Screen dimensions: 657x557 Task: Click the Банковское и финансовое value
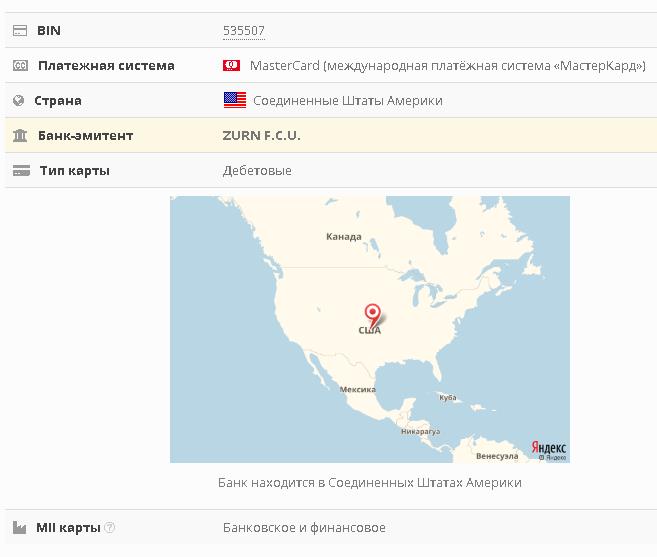[x=303, y=528]
